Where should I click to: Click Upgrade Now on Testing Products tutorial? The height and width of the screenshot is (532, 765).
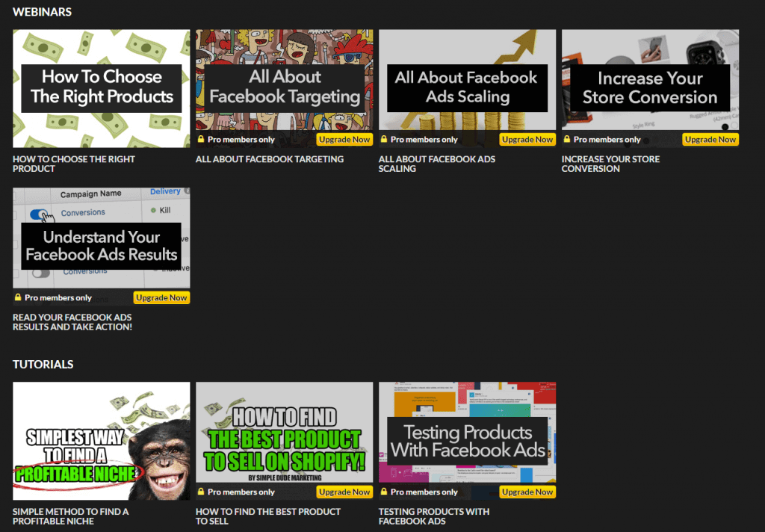coord(527,492)
